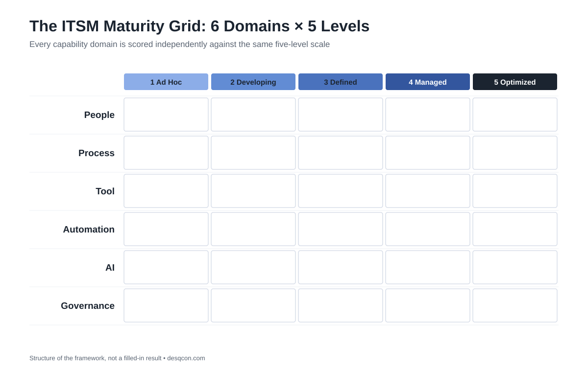Select the Process cell under 2 Developing

coord(253,153)
